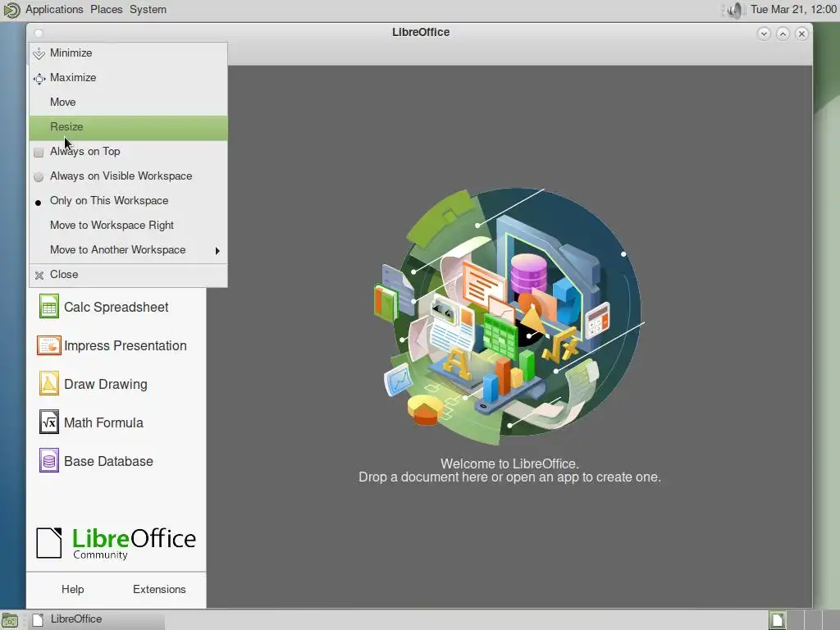Choose the highlighted Resize entry
The image size is (840, 630).
[x=128, y=127]
